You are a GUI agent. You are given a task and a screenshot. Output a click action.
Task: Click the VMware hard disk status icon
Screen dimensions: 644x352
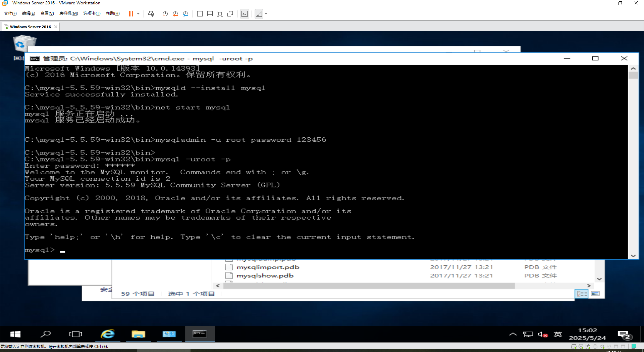[574, 346]
